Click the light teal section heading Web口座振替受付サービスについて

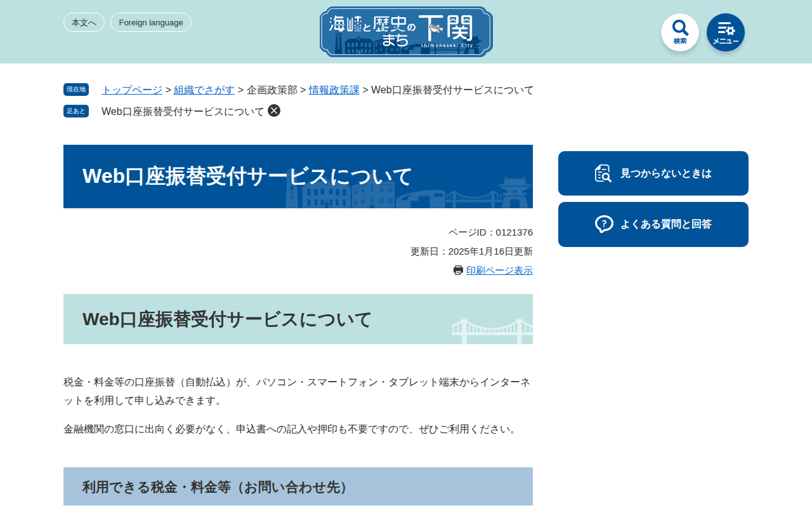298,319
